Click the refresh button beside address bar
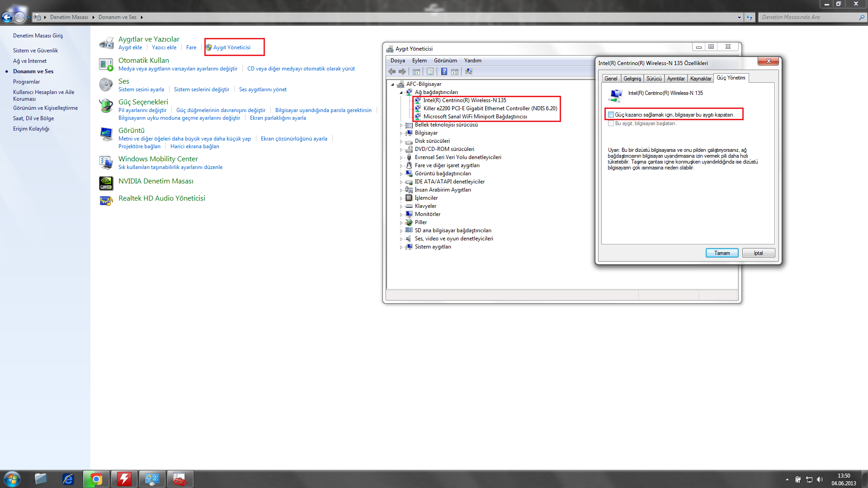 (750, 17)
